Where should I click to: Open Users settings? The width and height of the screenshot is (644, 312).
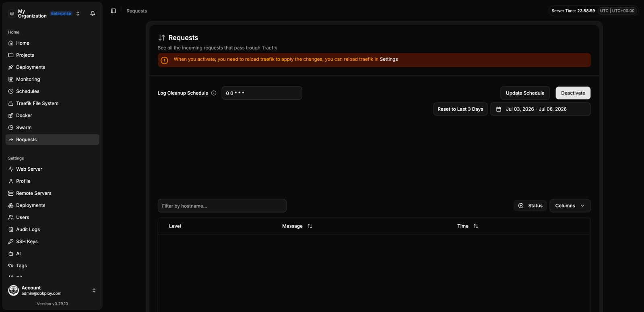[52, 217]
